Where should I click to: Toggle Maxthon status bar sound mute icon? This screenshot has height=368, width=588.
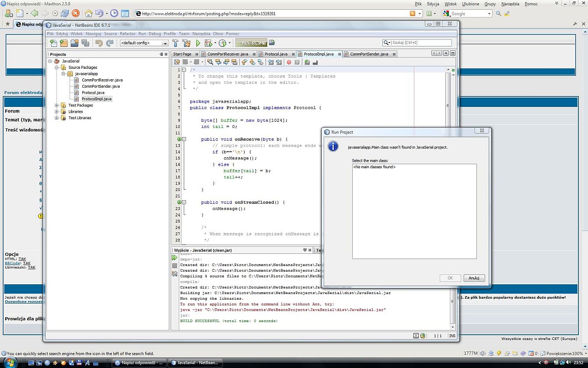[x=483, y=353]
